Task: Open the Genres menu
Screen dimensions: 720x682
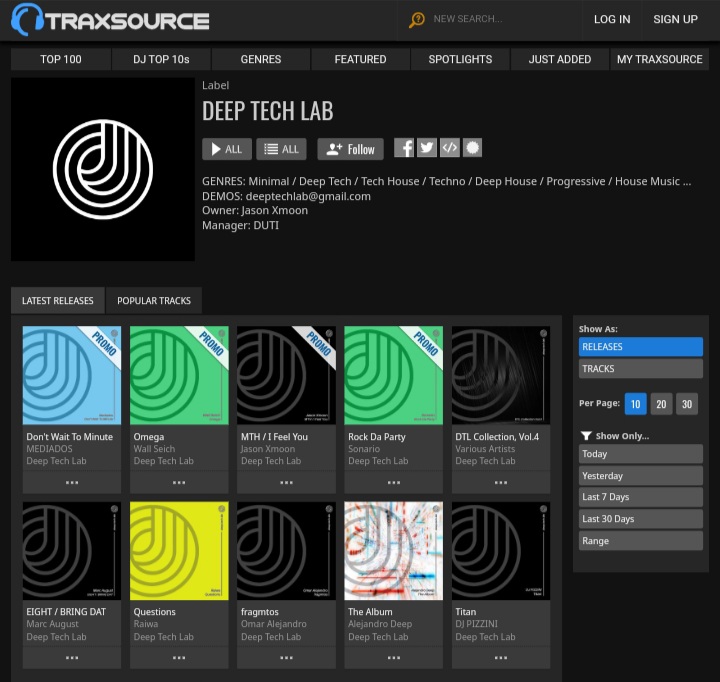Action: point(261,59)
